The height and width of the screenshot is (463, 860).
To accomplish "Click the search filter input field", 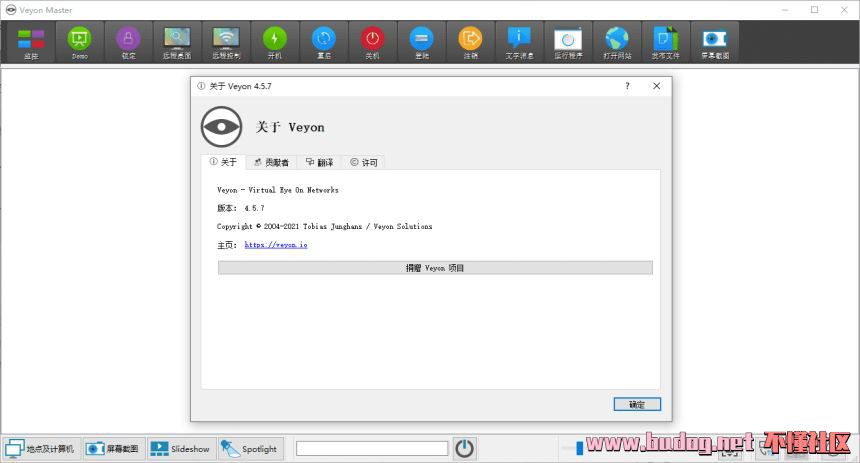I will [x=372, y=449].
